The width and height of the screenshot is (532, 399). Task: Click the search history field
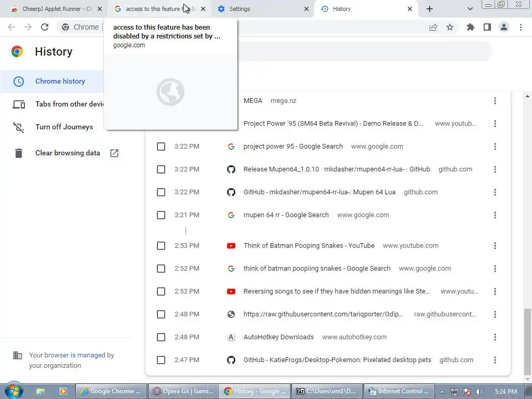pos(365,51)
